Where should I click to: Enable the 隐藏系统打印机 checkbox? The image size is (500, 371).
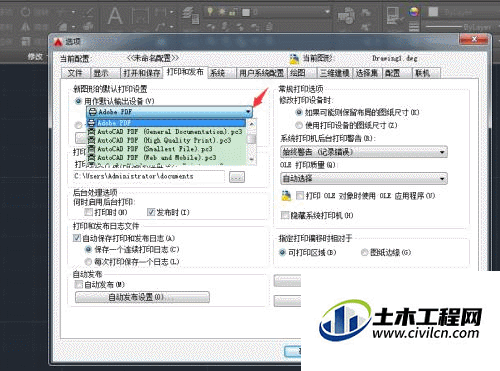285,215
